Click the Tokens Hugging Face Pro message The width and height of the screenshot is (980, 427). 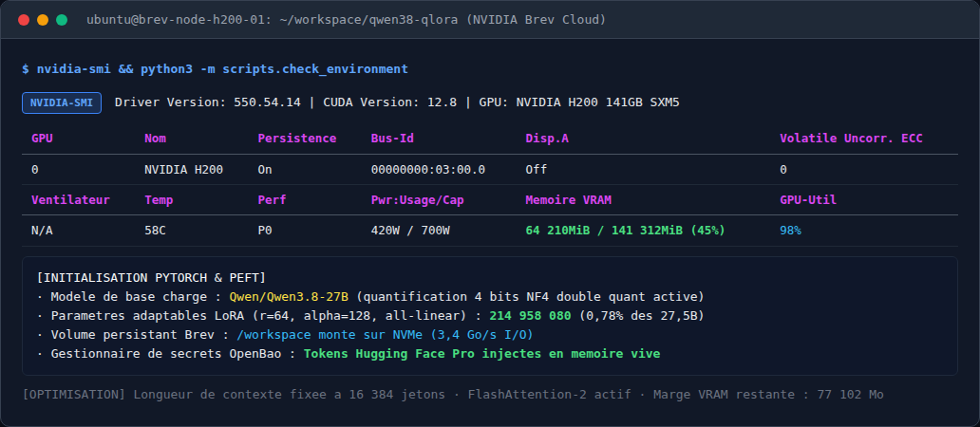[x=481, y=354]
